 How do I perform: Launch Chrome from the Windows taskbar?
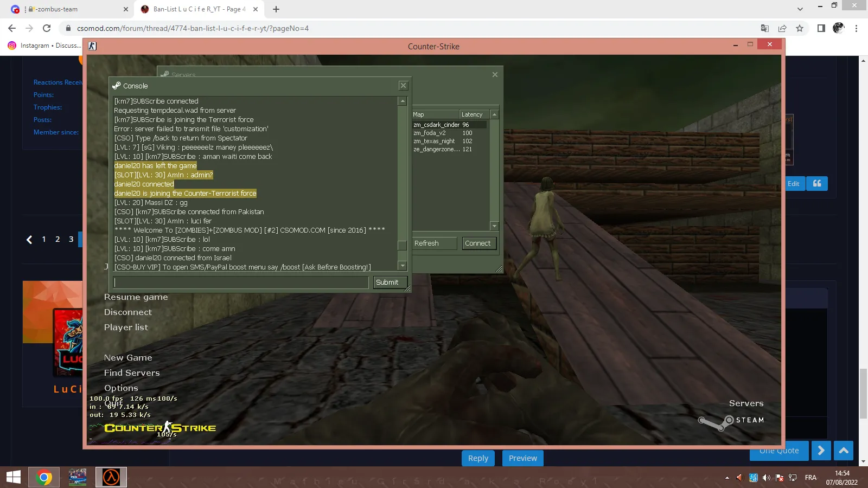click(x=44, y=477)
